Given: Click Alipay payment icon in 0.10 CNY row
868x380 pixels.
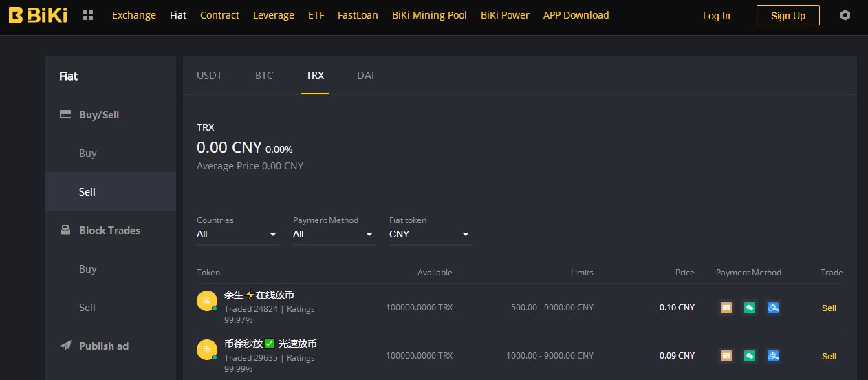Looking at the screenshot, I should 774,308.
